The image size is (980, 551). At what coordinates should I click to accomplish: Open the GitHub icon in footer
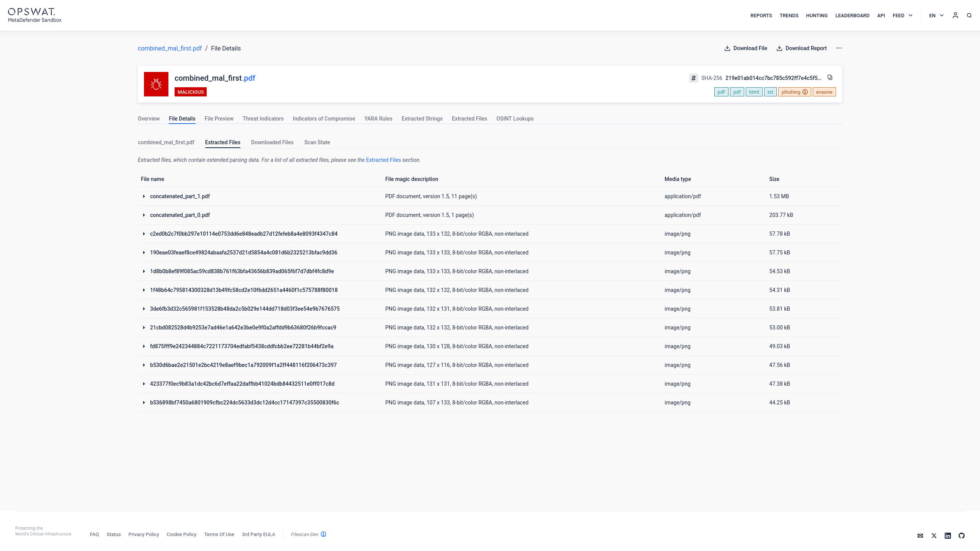click(x=961, y=536)
